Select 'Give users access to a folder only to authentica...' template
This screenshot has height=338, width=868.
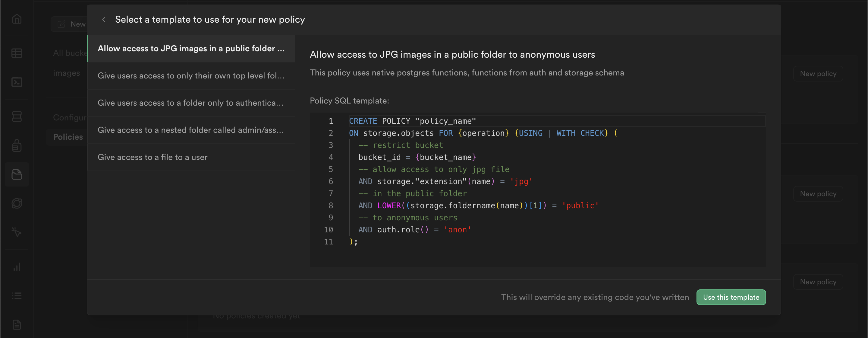(x=191, y=103)
